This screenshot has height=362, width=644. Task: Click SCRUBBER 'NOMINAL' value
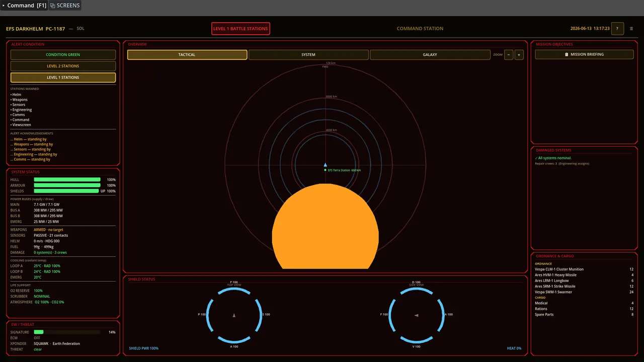click(x=42, y=297)
